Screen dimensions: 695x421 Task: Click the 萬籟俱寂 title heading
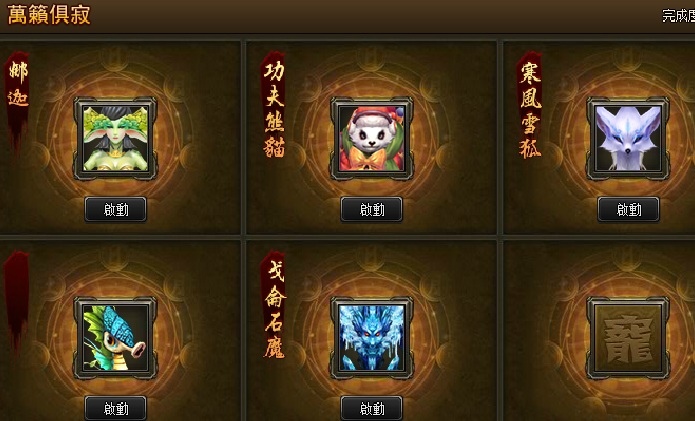(49, 15)
